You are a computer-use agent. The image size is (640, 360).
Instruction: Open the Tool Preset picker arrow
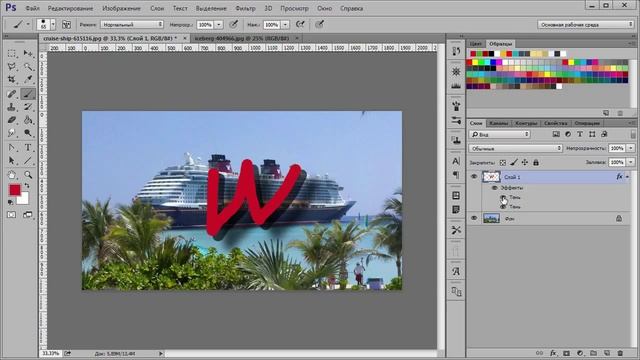coord(28,24)
